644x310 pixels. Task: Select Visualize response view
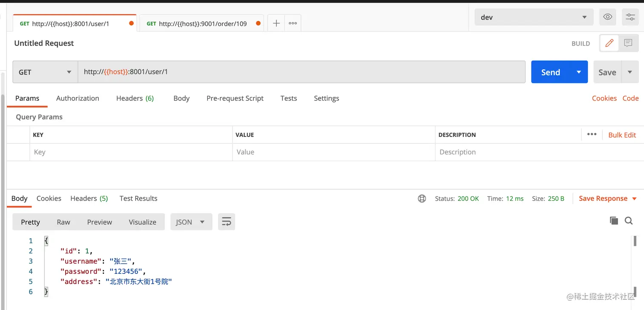(x=143, y=222)
